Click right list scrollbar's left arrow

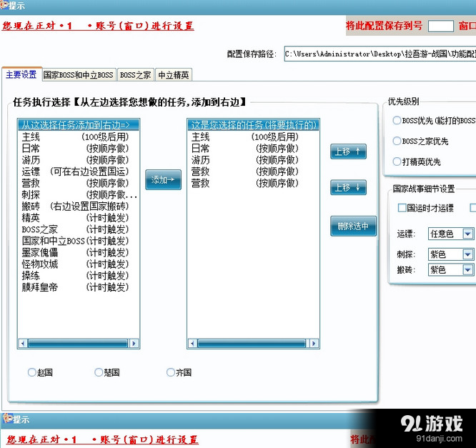click(x=192, y=343)
